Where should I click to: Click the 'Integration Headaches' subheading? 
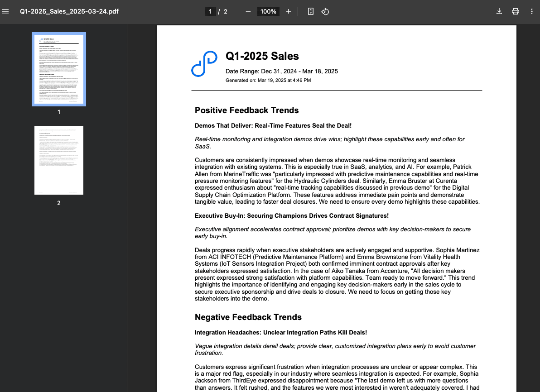pyautogui.click(x=281, y=332)
